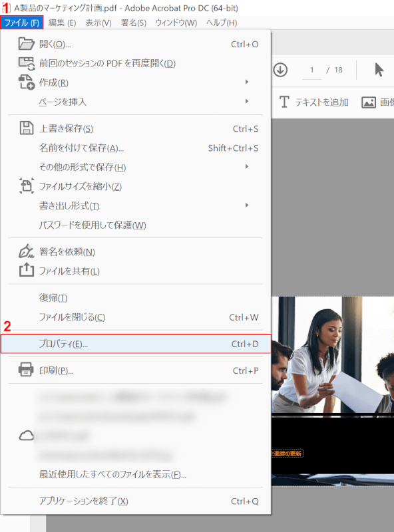Expand the ページを挿入 submenu arrow

click(x=247, y=101)
